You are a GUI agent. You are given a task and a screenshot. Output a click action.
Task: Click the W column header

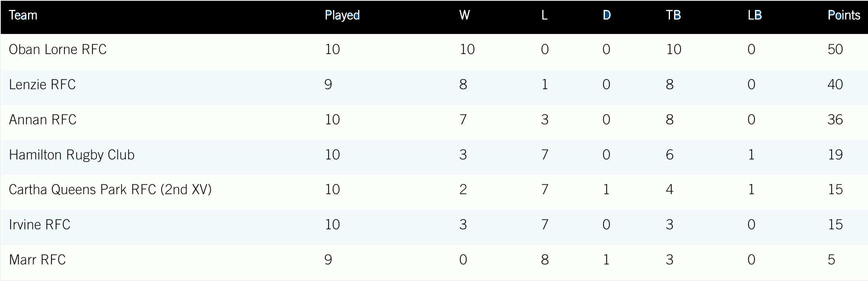pyautogui.click(x=464, y=15)
